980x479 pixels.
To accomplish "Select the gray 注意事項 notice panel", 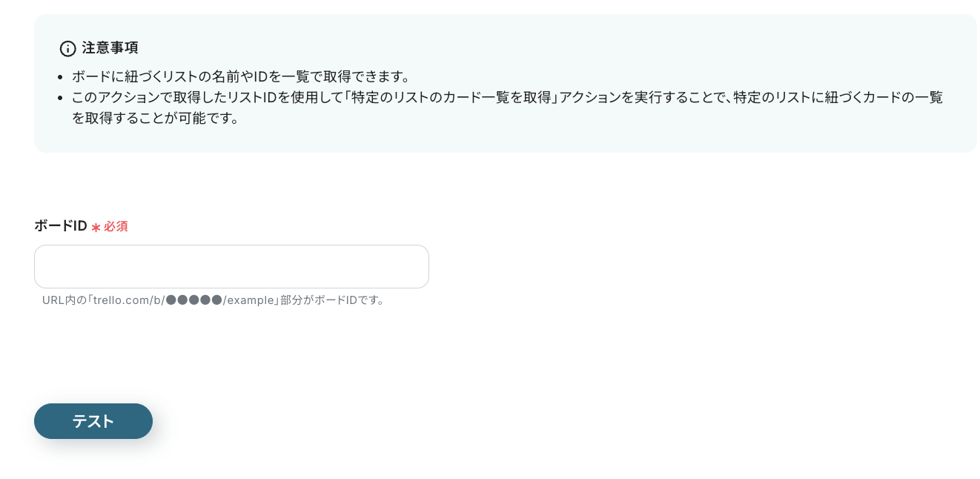I will 505,84.
